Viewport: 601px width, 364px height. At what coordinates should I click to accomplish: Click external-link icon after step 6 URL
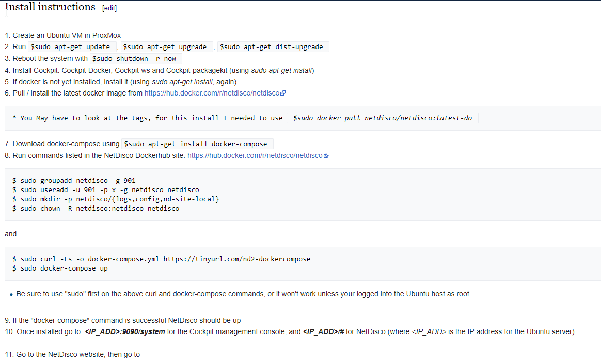click(x=283, y=93)
